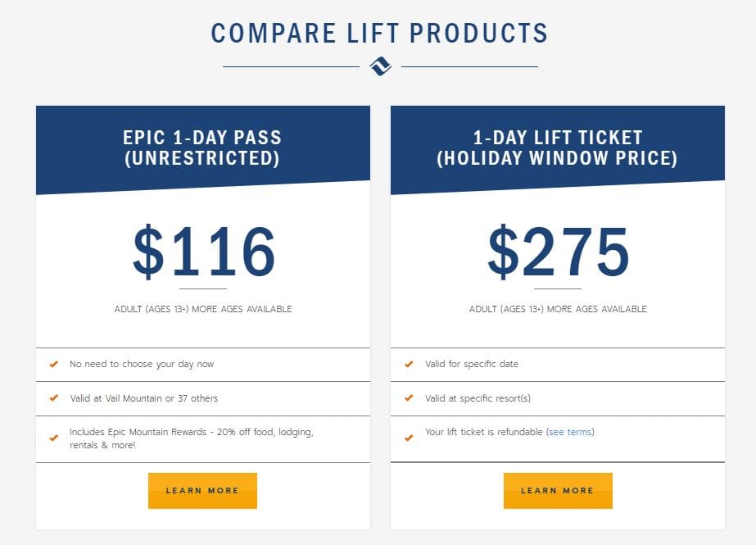The height and width of the screenshot is (545, 756).
Task: Click checkmark beside Epic Mountain Rewards
Action: pos(54,438)
